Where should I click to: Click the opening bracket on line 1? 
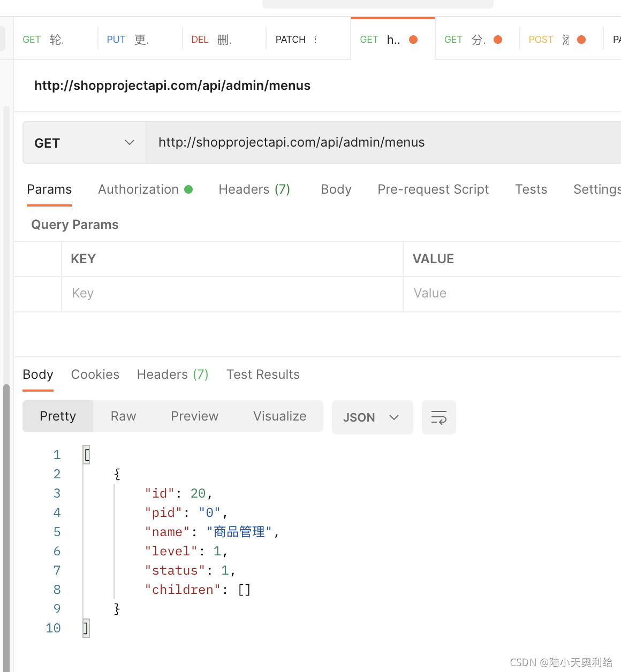tap(87, 455)
